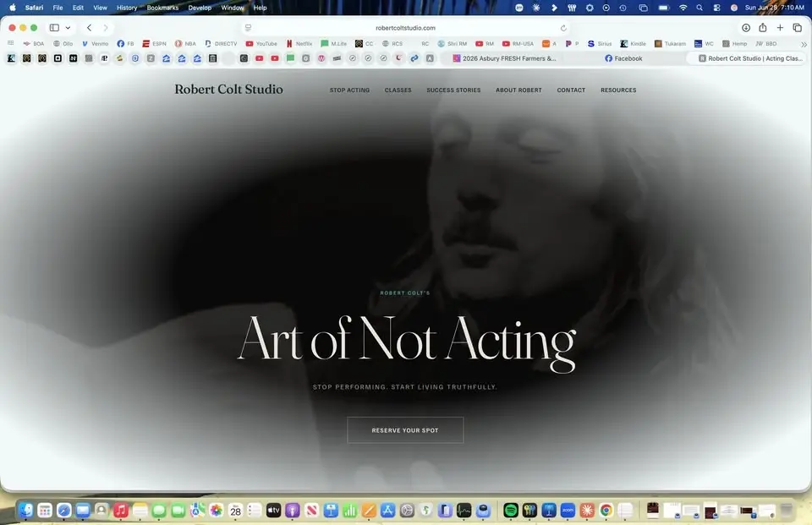This screenshot has height=525, width=812.
Task: Go back with the back arrow
Action: click(x=89, y=27)
